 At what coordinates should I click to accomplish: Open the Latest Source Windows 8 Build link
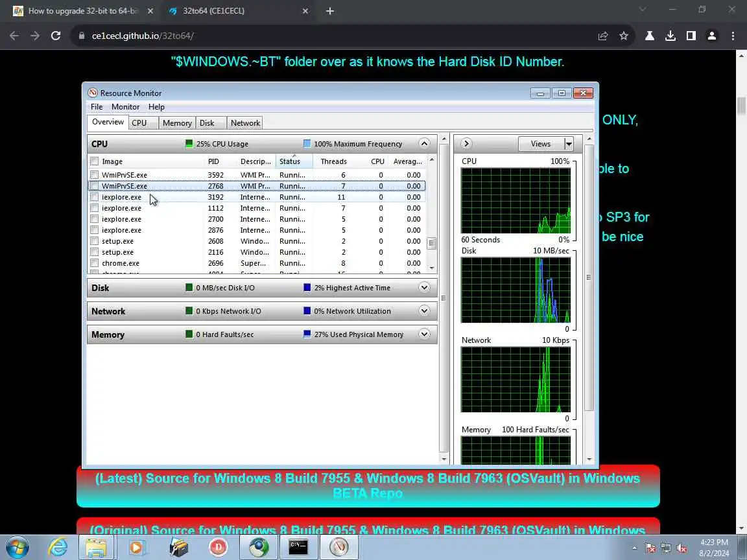pyautogui.click(x=368, y=485)
